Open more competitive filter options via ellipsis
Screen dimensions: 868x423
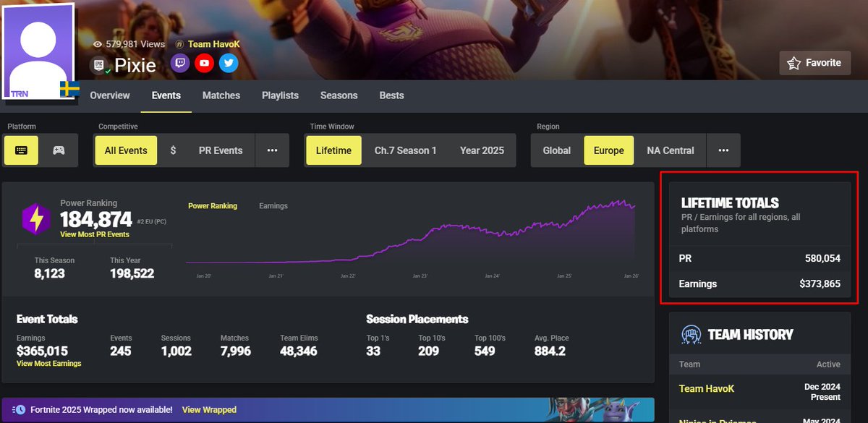pos(272,150)
